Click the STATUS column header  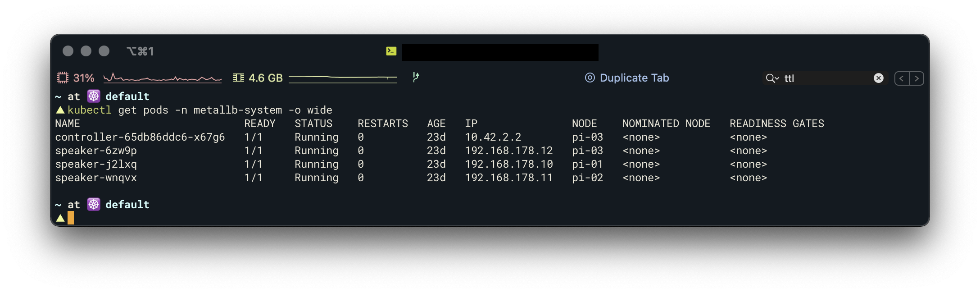pos(313,124)
